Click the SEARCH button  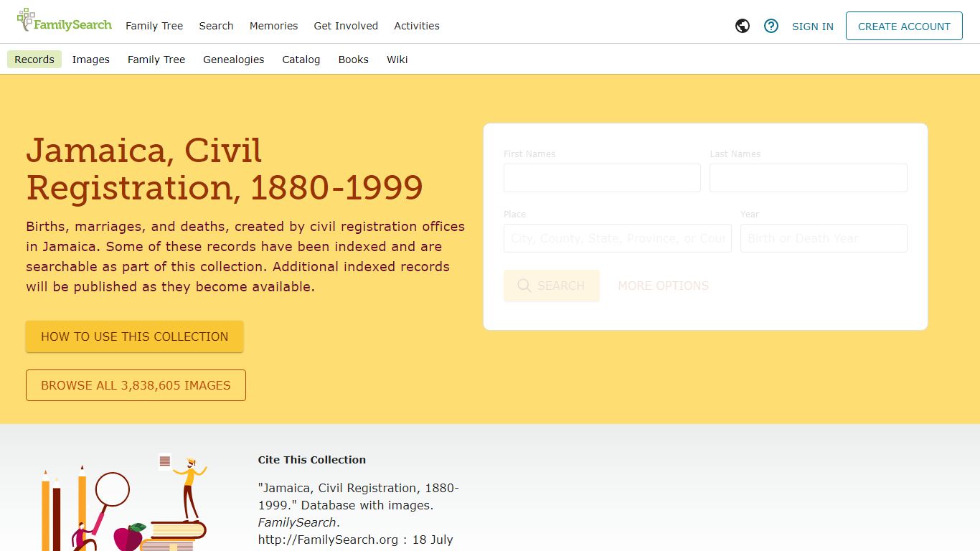tap(552, 286)
